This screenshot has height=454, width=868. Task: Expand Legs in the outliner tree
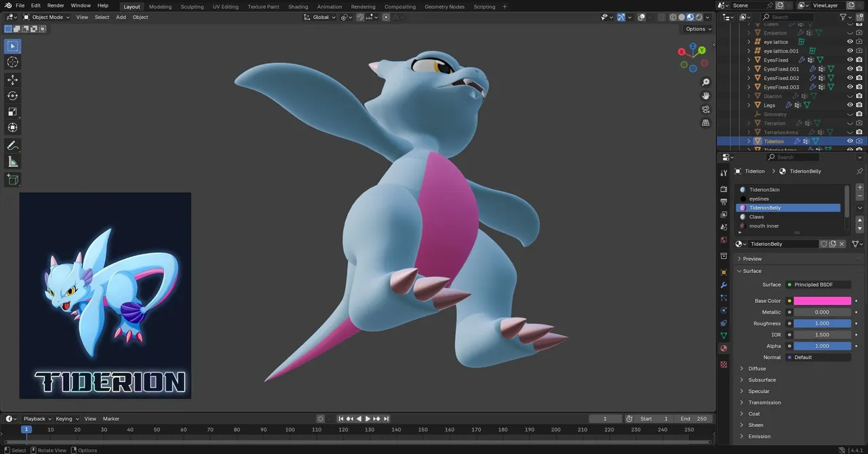749,105
